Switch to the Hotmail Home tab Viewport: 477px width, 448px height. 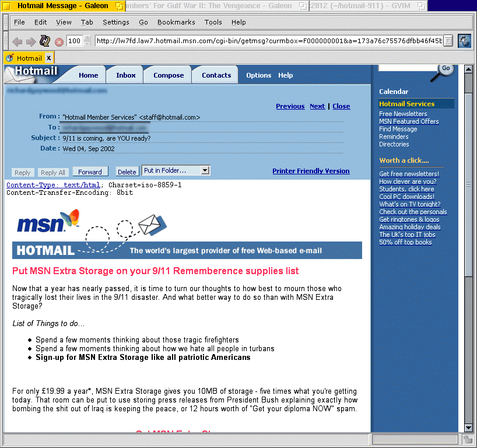[88, 75]
